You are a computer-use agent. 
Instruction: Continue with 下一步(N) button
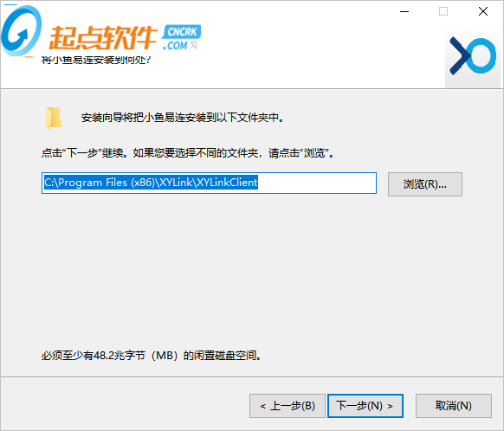365,406
